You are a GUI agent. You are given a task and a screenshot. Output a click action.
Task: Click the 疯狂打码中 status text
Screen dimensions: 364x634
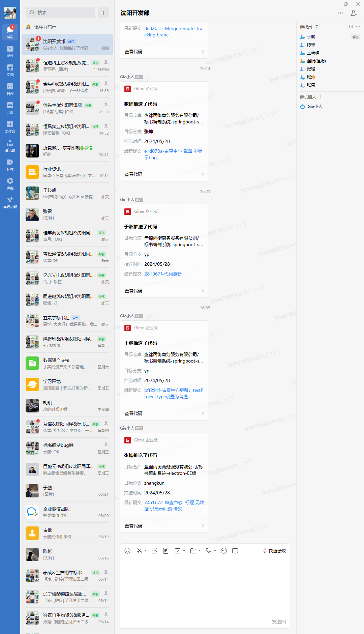[x=45, y=27]
